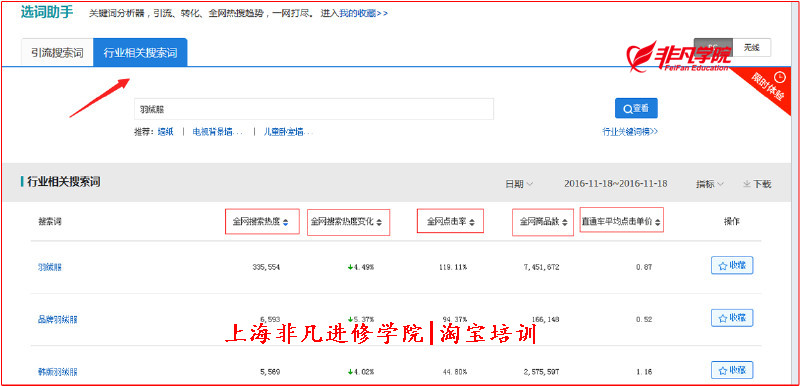The height and width of the screenshot is (386, 800).
Task: Favorite 韩版羽绒服 using its 收藏 star button
Action: click(732, 370)
